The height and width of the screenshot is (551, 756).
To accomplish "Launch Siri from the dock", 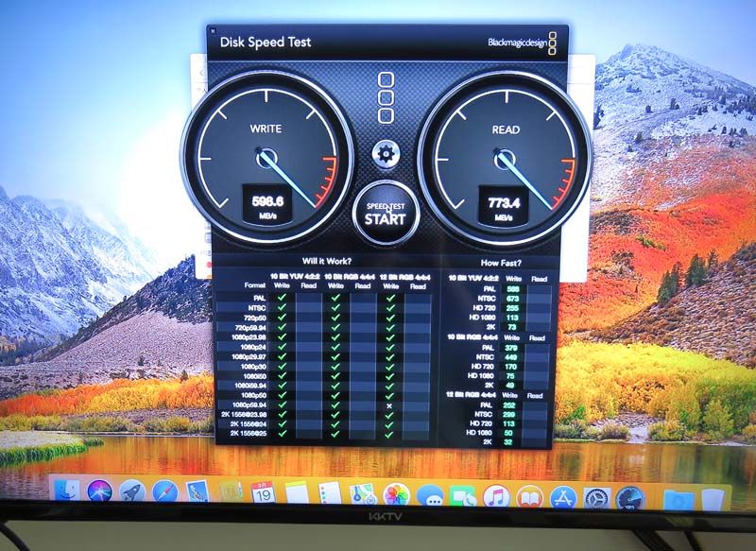I will (99, 493).
